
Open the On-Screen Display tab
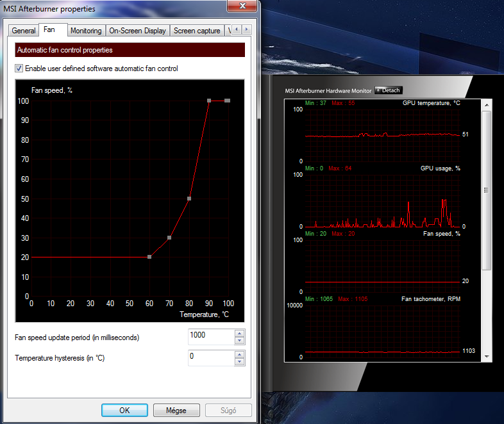point(137,31)
